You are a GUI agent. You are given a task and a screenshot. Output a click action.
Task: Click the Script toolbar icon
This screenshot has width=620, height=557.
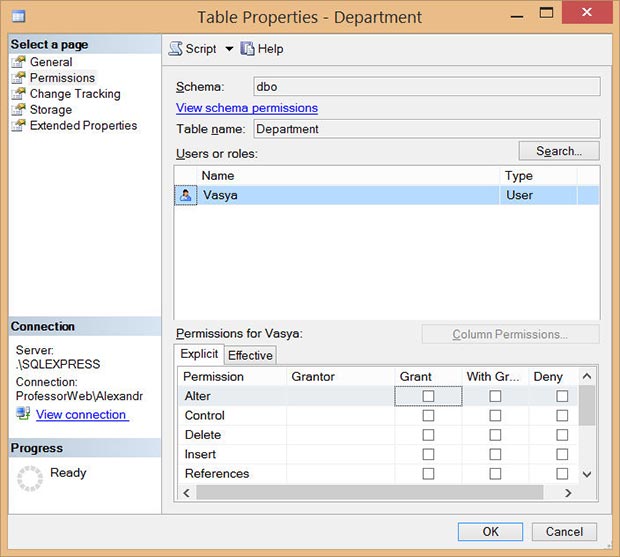(x=175, y=49)
